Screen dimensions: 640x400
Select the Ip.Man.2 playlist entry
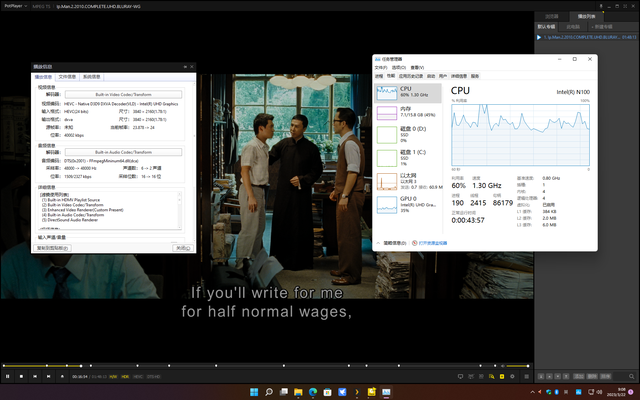(586, 37)
